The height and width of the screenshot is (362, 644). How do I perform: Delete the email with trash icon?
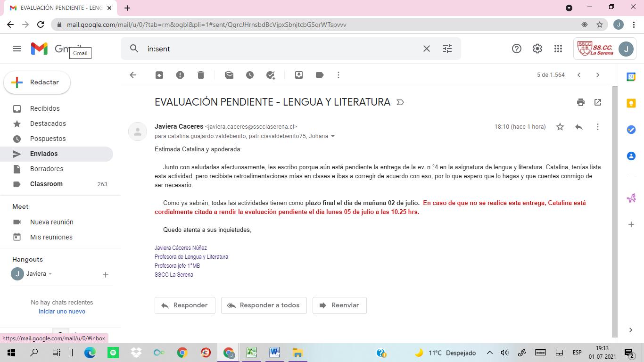201,75
